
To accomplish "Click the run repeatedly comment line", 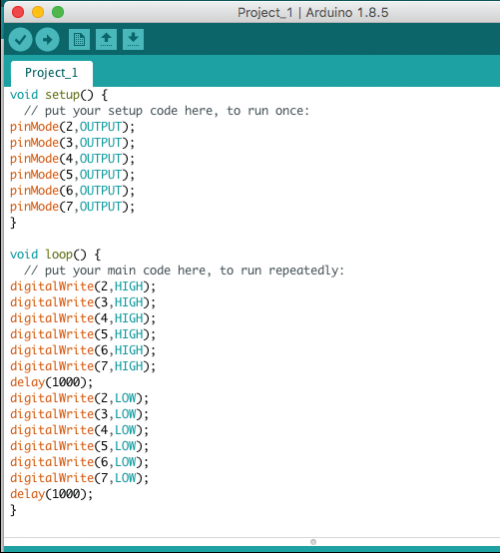I will coord(184,271).
